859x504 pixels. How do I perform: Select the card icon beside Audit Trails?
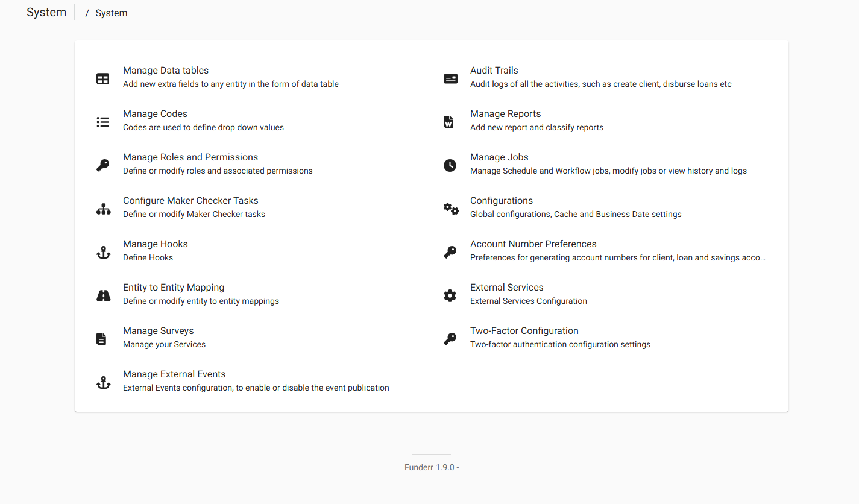click(450, 78)
